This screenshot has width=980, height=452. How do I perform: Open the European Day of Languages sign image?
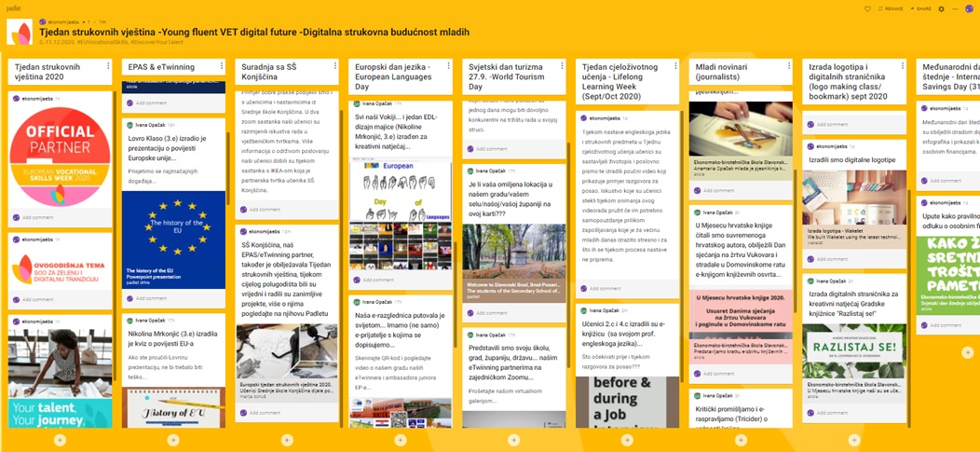[x=400, y=214]
